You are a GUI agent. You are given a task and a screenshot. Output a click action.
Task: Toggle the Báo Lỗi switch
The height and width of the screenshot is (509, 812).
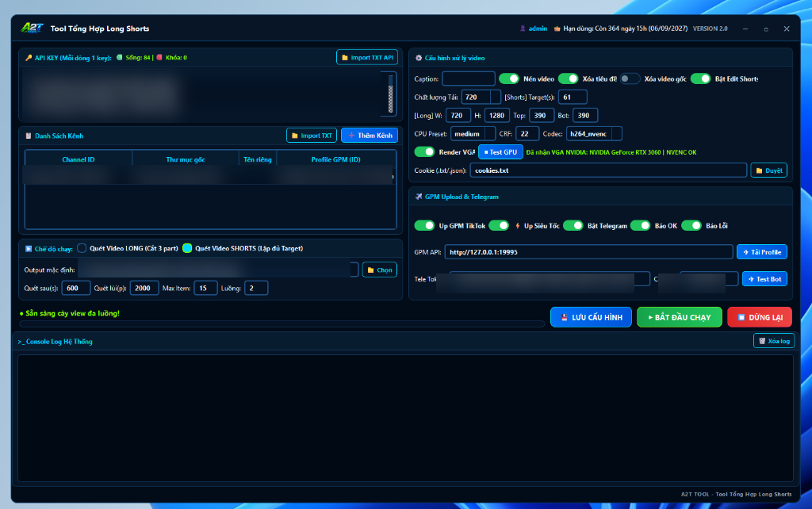pyautogui.click(x=691, y=225)
